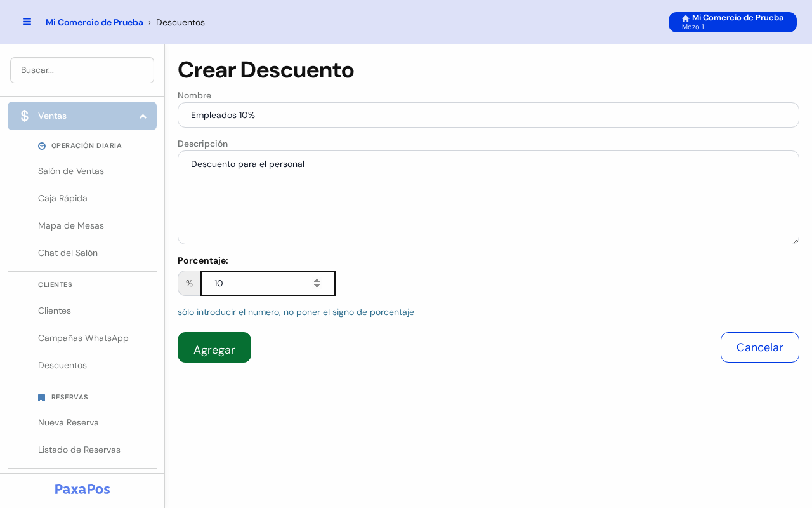Viewport: 812px width, 508px height.
Task: Open Chat del Salón
Action: (x=68, y=253)
